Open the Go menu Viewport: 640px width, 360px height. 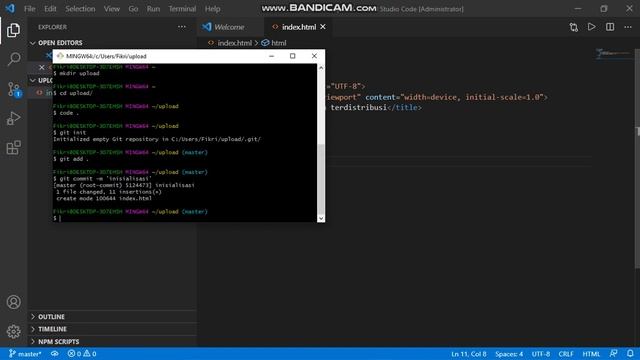(133, 9)
